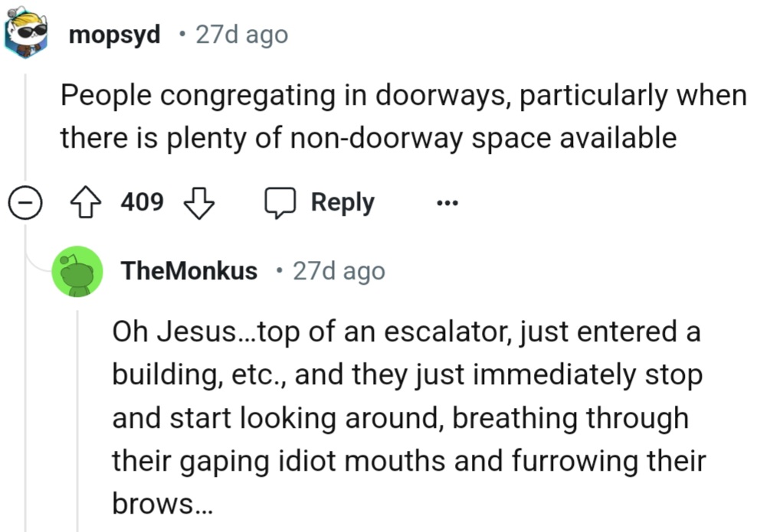
Task: Open mopsyd's sunglasses avatar
Action: click(x=26, y=31)
